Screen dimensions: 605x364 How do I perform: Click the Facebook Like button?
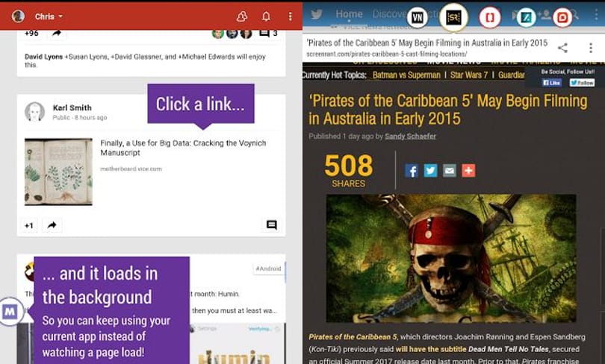click(551, 83)
